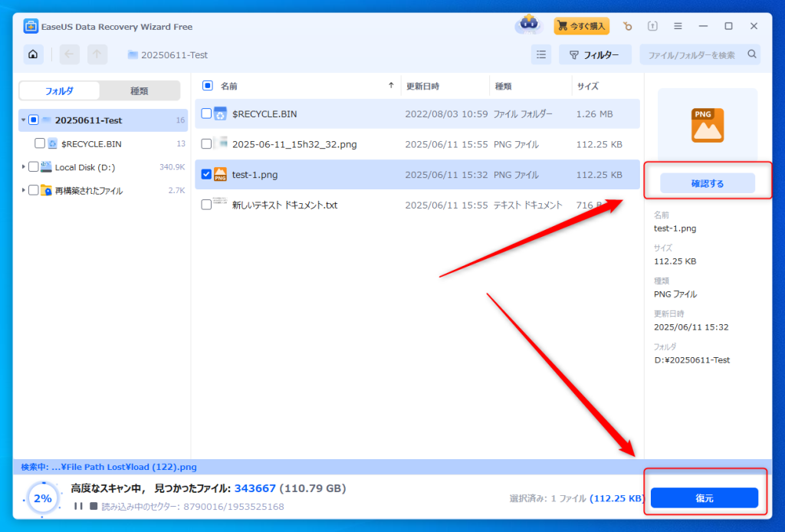Select 新しいテキスト ドキュメント.txt file name
785x532 pixels.
285,205
